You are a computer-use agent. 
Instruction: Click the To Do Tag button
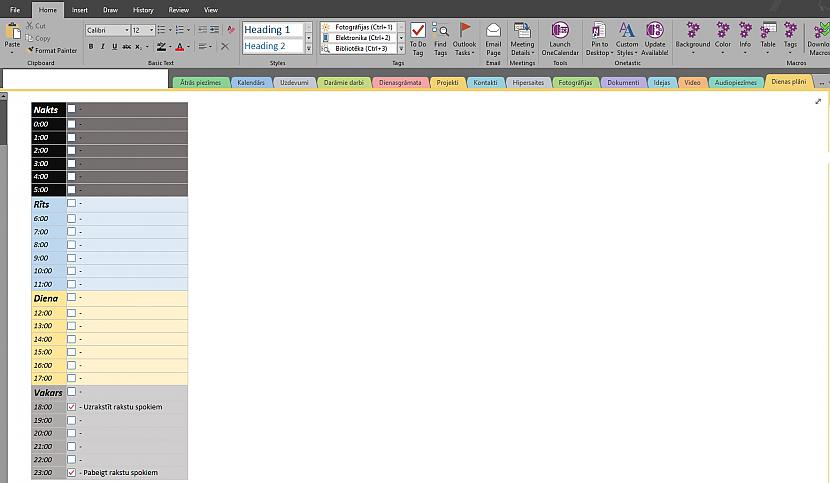[x=418, y=39]
